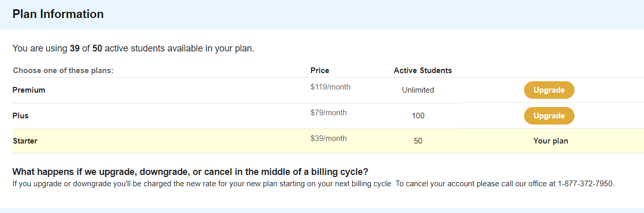644x213 pixels.
Task: Click Upgrade button for the Premium plan
Action: pos(549,90)
